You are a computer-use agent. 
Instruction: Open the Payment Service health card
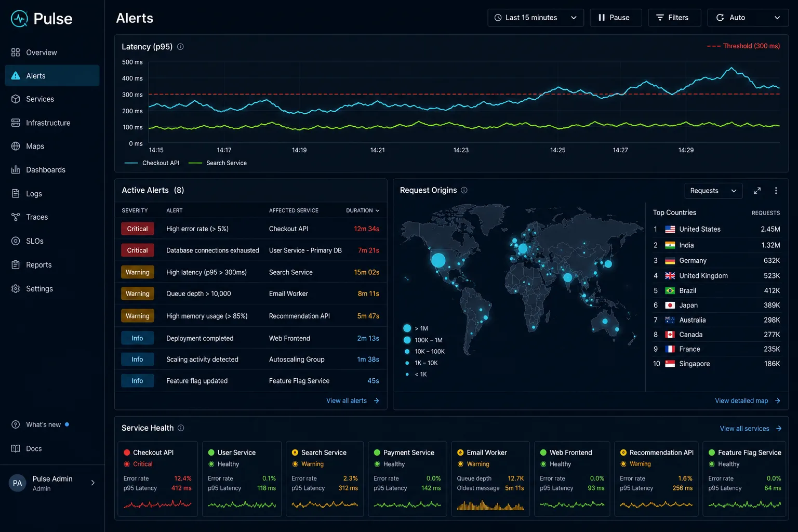[x=407, y=479]
